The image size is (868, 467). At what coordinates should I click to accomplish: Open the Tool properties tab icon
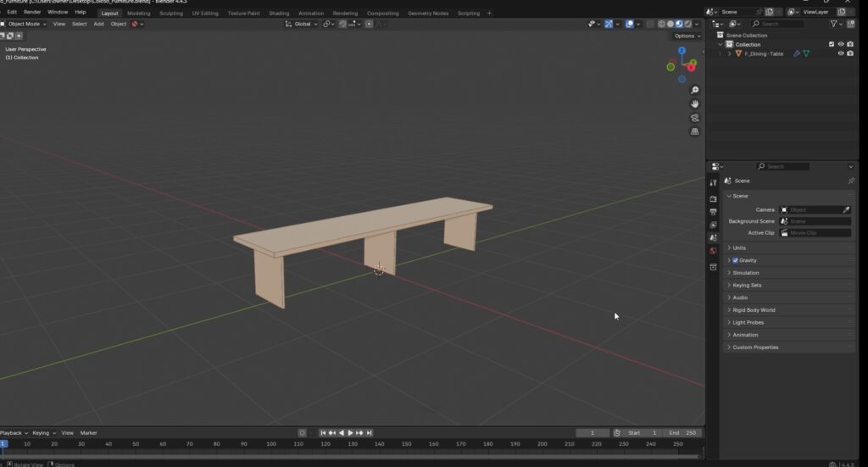point(713,182)
